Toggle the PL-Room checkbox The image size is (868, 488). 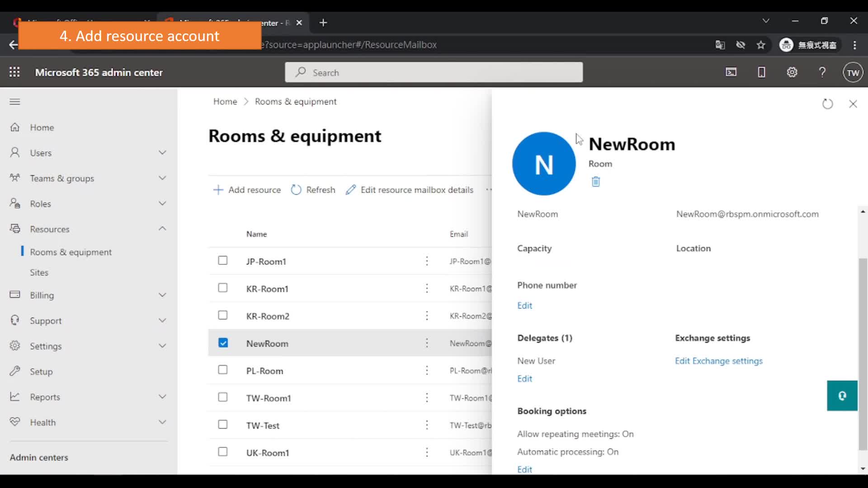223,370
